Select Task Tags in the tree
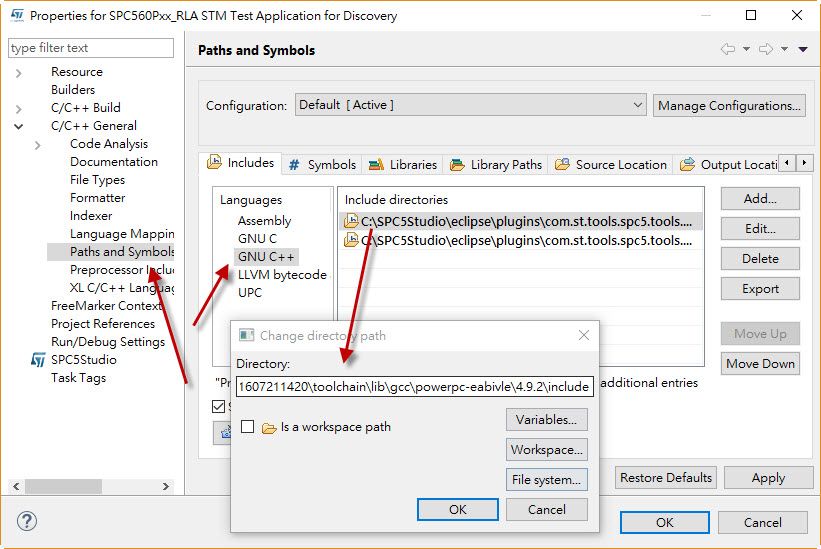 78,378
